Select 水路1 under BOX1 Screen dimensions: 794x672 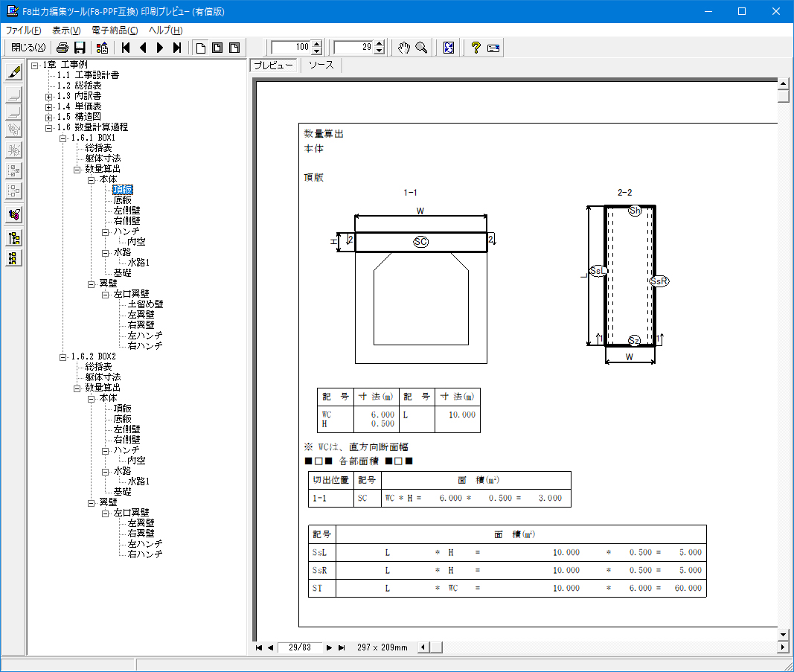[138, 263]
